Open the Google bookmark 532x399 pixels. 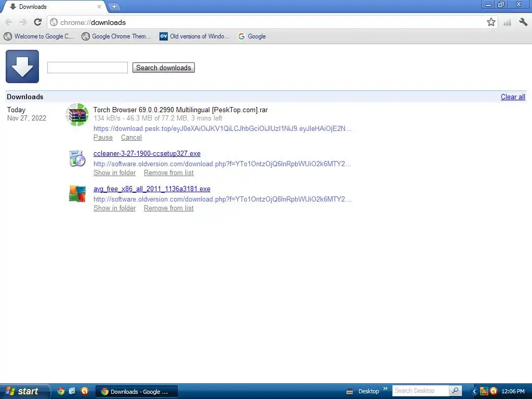(x=252, y=36)
